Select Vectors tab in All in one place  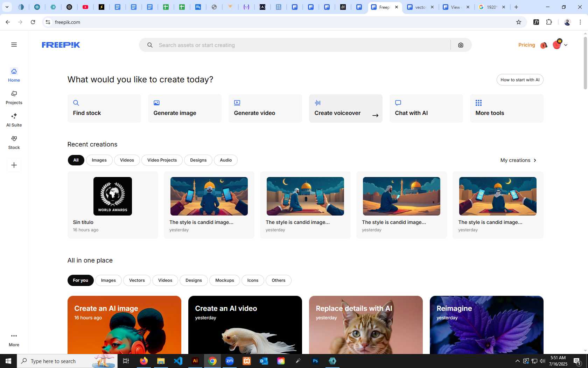click(137, 280)
